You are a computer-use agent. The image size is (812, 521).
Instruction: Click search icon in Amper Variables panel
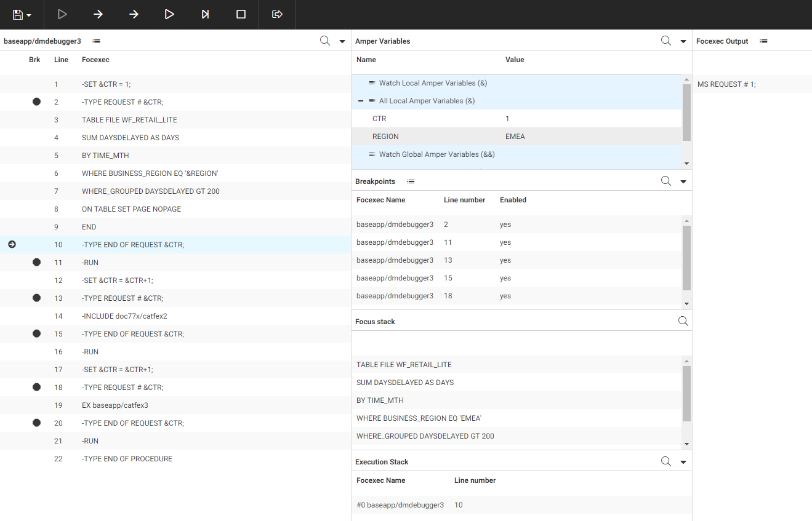pyautogui.click(x=666, y=41)
